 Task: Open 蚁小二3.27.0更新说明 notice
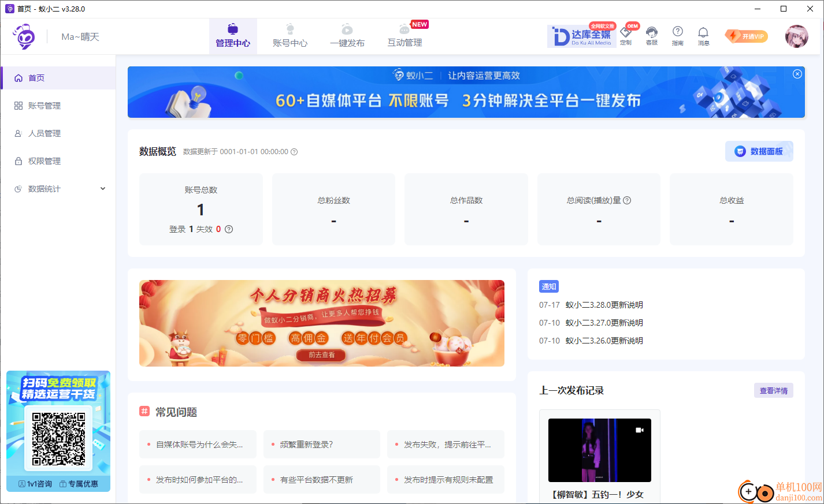(604, 323)
